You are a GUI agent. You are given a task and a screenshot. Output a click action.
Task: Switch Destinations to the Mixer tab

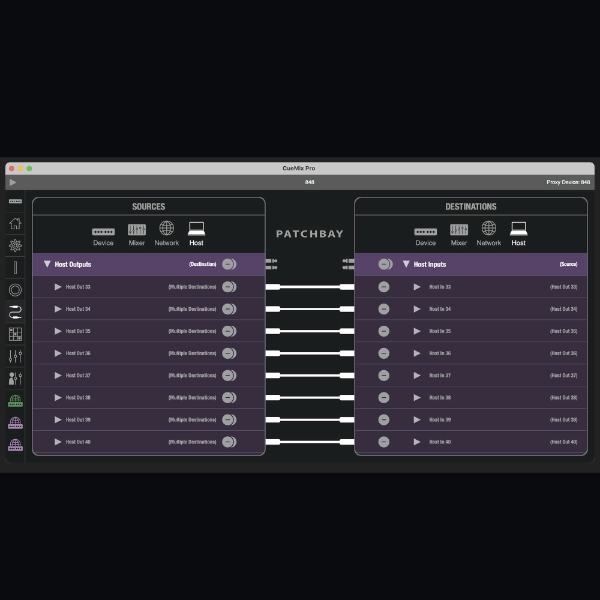tap(459, 234)
